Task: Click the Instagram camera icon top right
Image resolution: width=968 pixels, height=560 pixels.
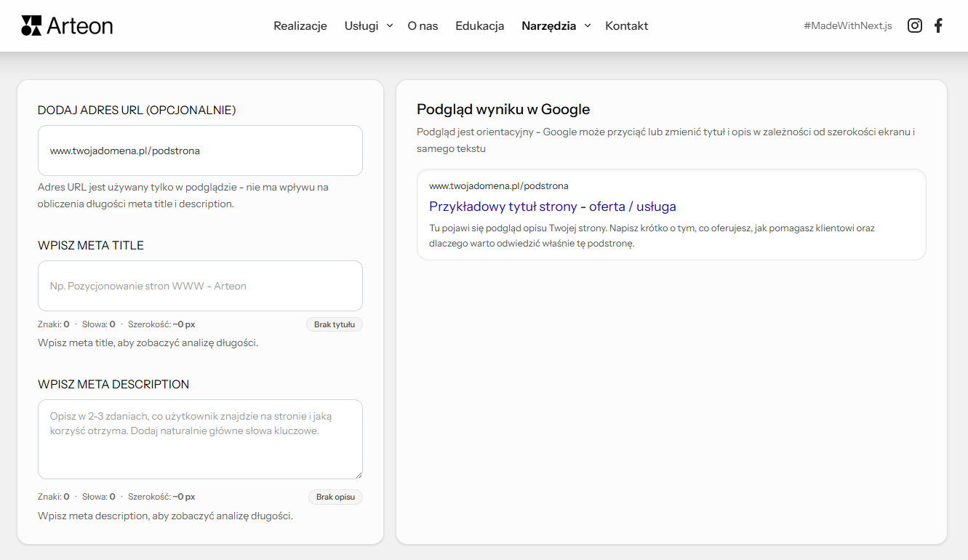Action: 914,25
